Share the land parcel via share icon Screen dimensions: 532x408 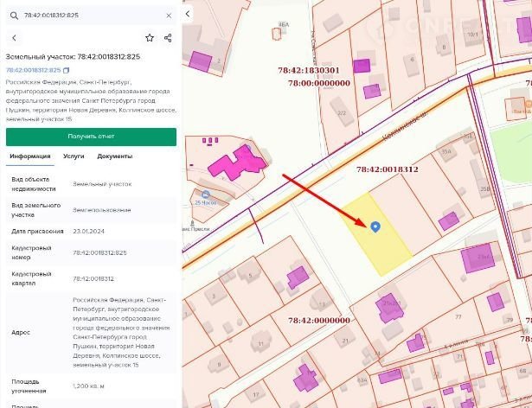coord(168,38)
